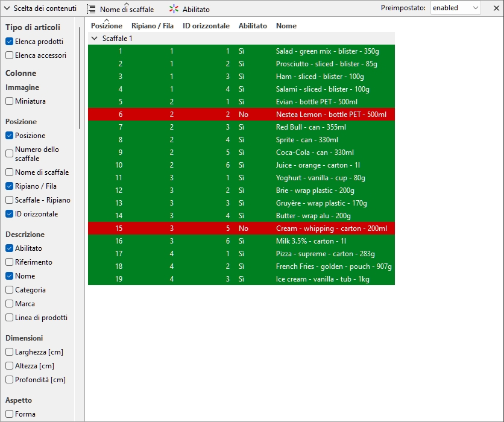Select Pizza - supreme - carton row

click(x=241, y=254)
